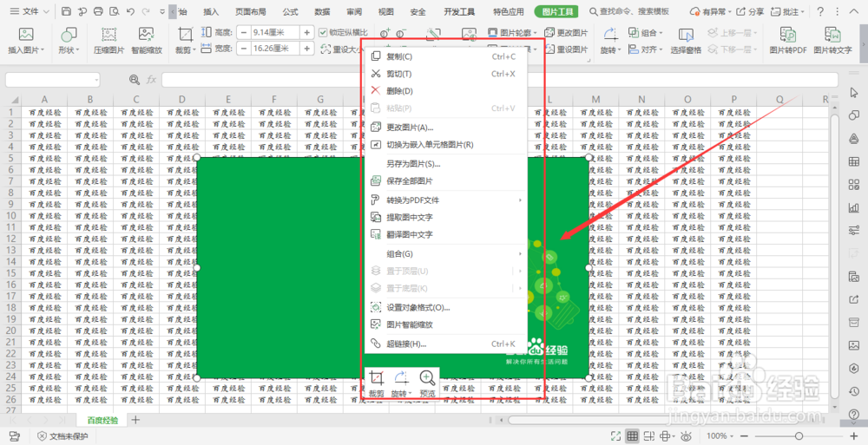
Task: Expand the Name Box dropdown
Action: tap(96, 80)
